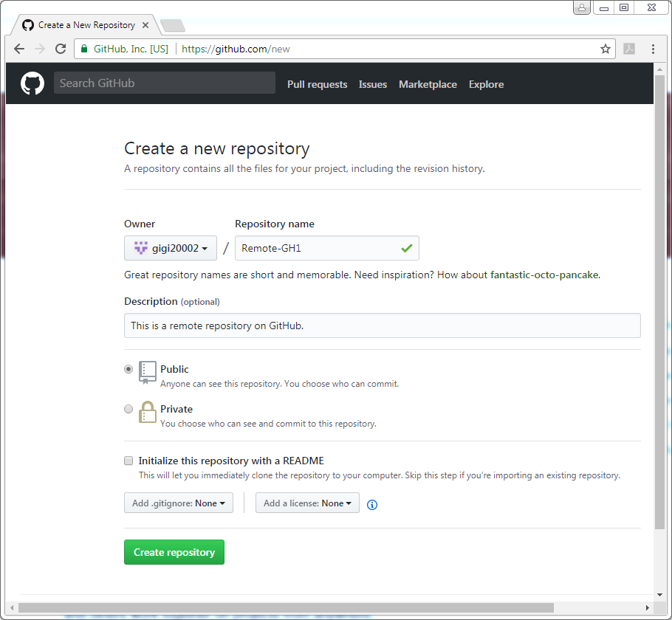Click the Create repository button
The height and width of the screenshot is (620, 672).
(x=174, y=552)
